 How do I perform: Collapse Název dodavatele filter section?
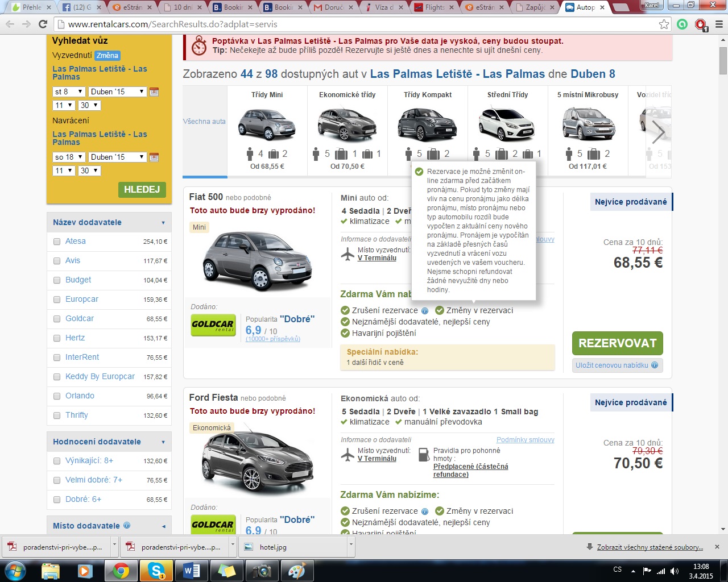coord(109,222)
